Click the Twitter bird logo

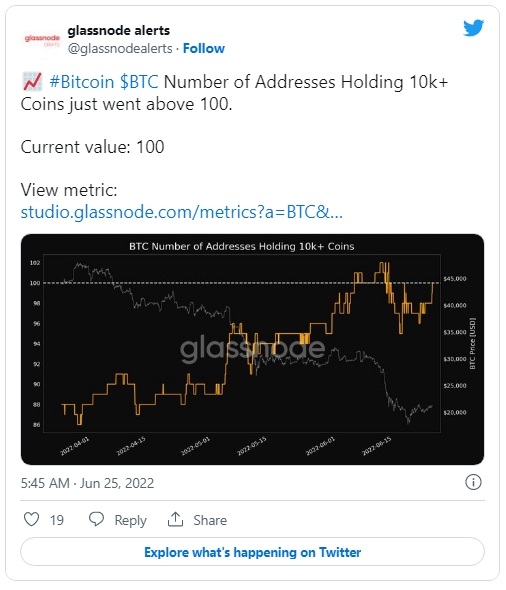473,28
